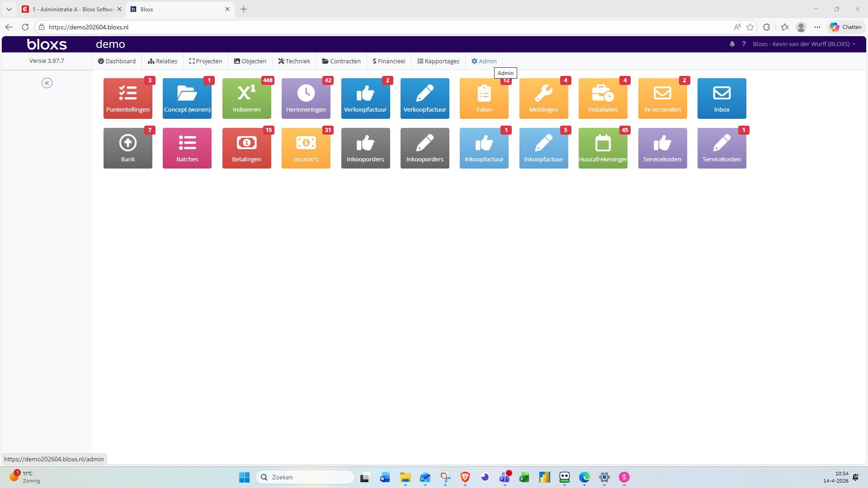Click the help question mark icon
This screenshot has width=868, height=488.
coord(744,44)
